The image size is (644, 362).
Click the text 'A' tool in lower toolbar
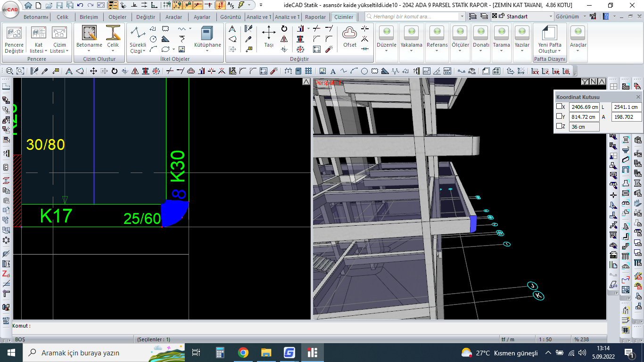(x=333, y=71)
